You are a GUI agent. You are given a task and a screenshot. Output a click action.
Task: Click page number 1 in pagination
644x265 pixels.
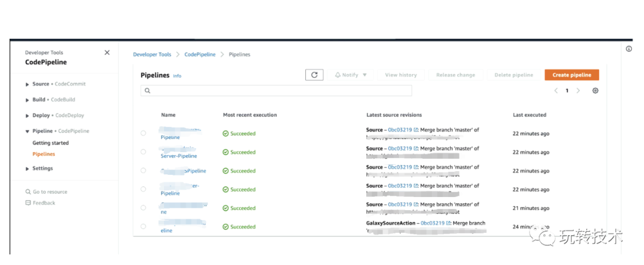click(x=567, y=91)
